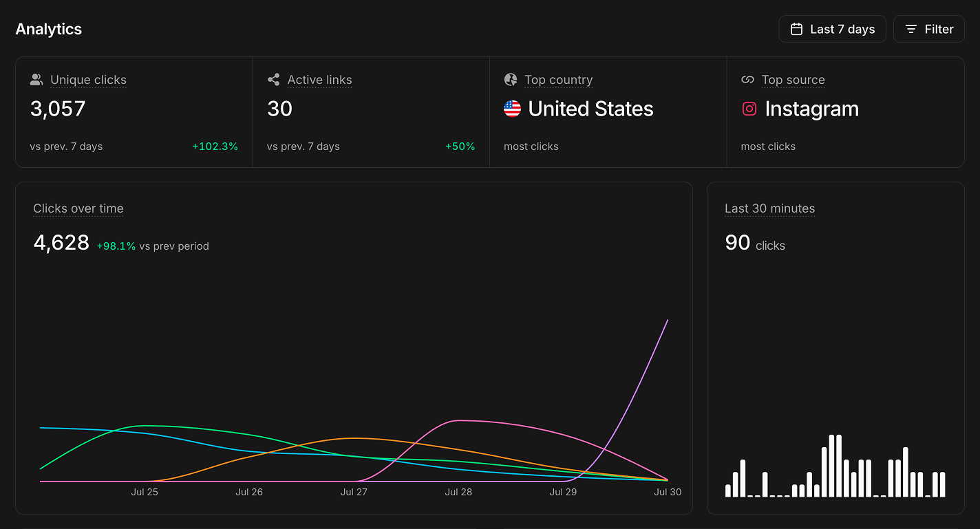The image size is (980, 529).
Task: Click the Last 30 minutes heading
Action: 769,208
